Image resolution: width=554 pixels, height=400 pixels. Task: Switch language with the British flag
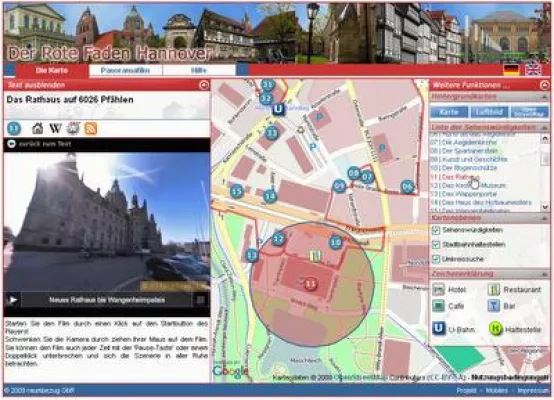click(533, 70)
